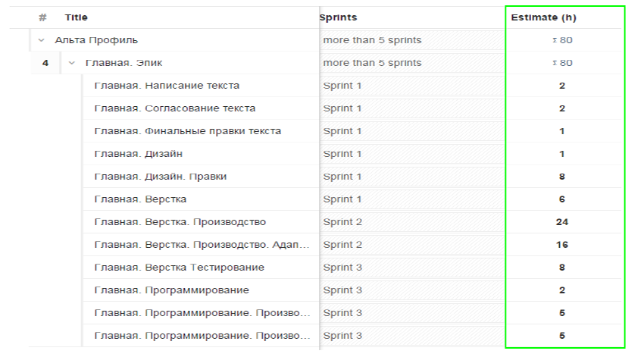Click the # column header
Screen dimensions: 644x357
point(42,17)
